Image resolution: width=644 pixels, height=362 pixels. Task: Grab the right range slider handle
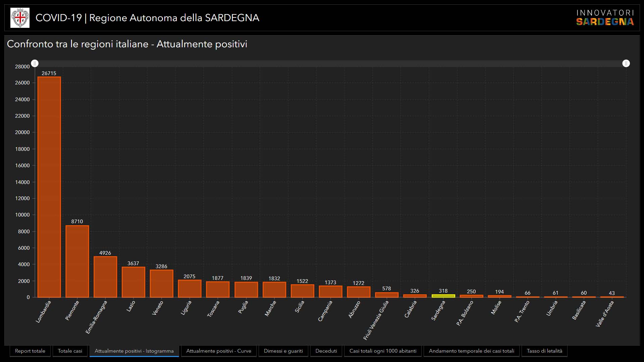(x=626, y=63)
